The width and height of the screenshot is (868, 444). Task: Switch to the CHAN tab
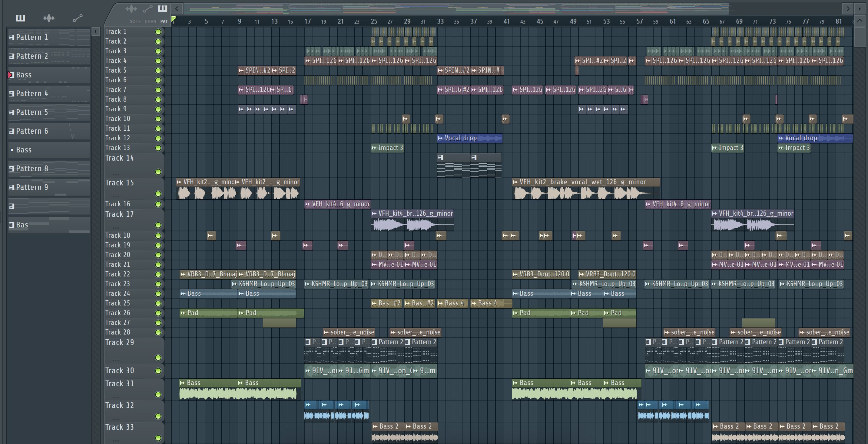150,21
